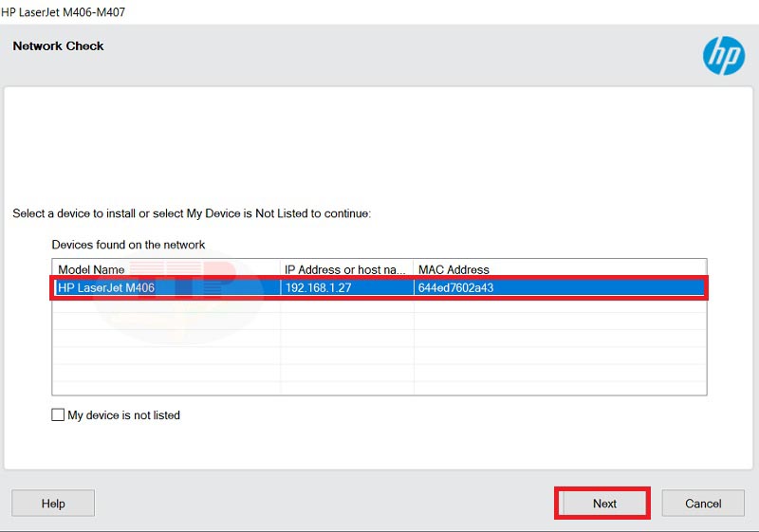
Task: Click the "Devices found on the network" label
Action: pyautogui.click(x=128, y=245)
